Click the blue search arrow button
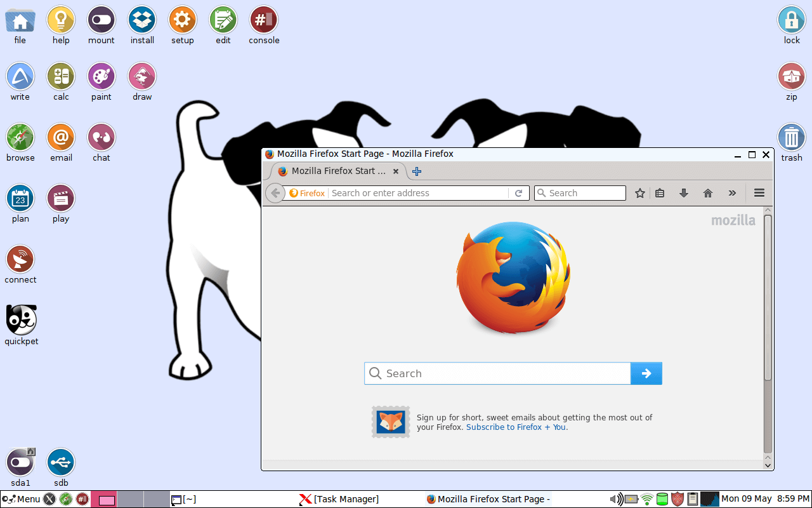This screenshot has height=508, width=812. (646, 373)
